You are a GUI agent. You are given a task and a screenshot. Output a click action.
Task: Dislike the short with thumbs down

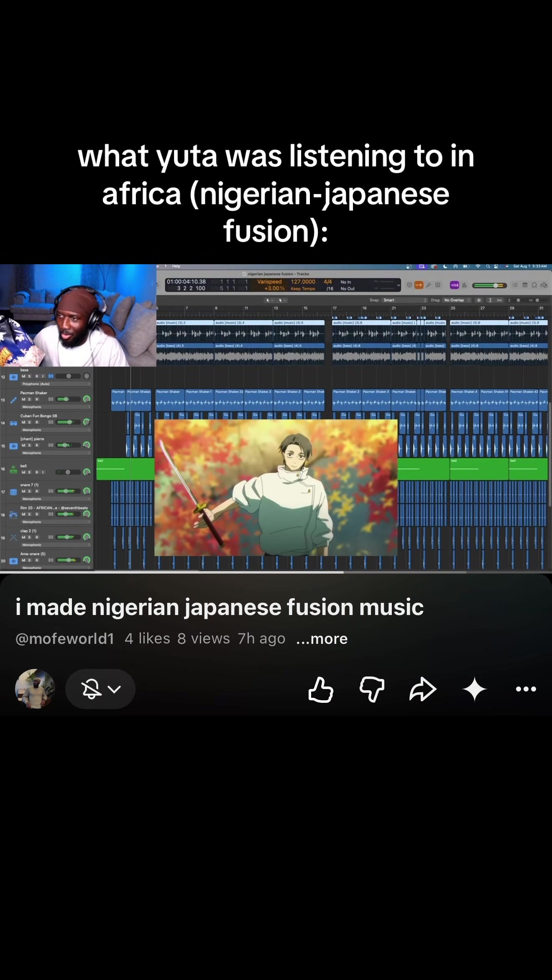click(x=372, y=689)
